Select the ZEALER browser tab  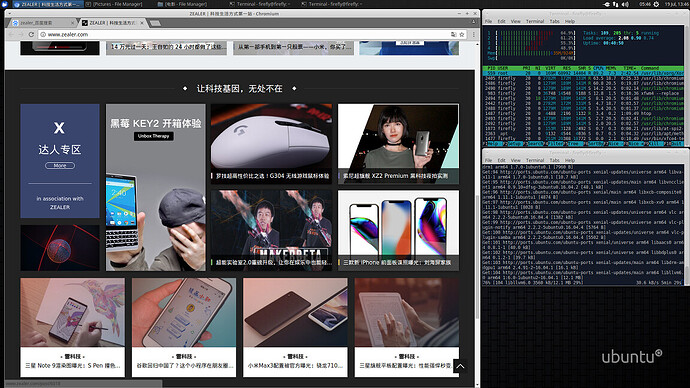[x=112, y=23]
